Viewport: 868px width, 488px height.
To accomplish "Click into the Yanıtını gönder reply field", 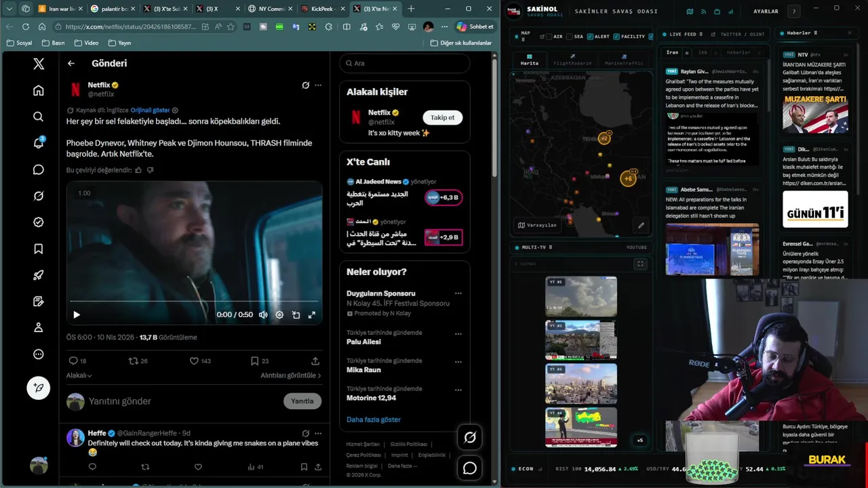I will click(x=183, y=401).
